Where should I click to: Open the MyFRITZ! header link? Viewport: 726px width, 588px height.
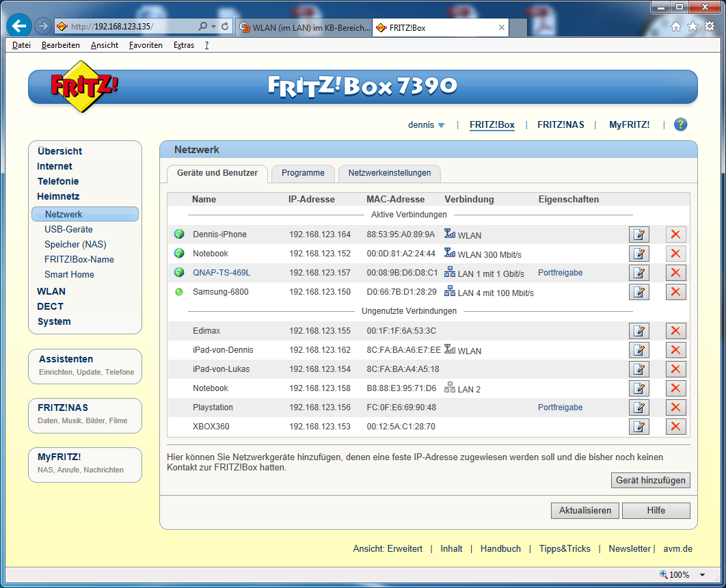629,125
